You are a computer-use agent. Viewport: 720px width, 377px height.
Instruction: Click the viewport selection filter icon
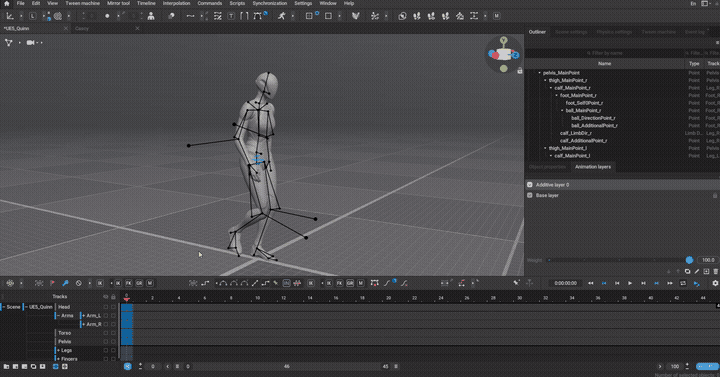point(8,42)
